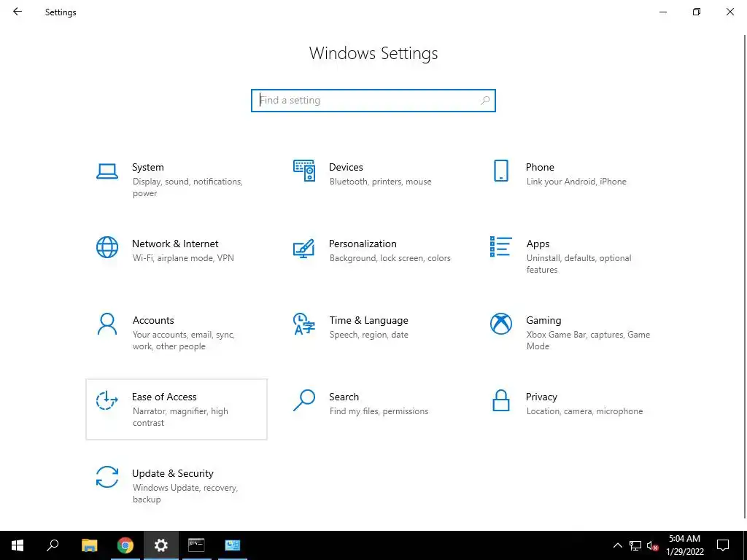Image resolution: width=747 pixels, height=560 pixels.
Task: Open the Apps list icon
Action: [500, 246]
